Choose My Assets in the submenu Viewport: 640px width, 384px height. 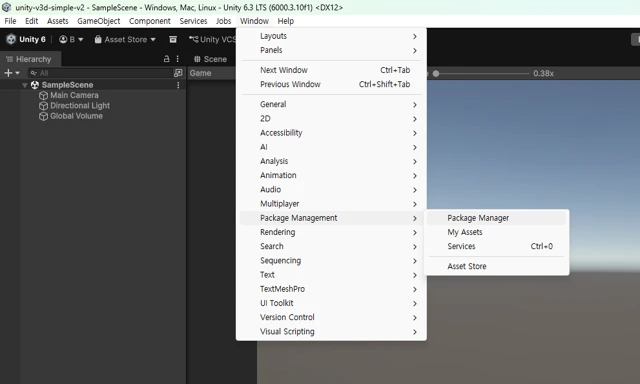(496, 232)
